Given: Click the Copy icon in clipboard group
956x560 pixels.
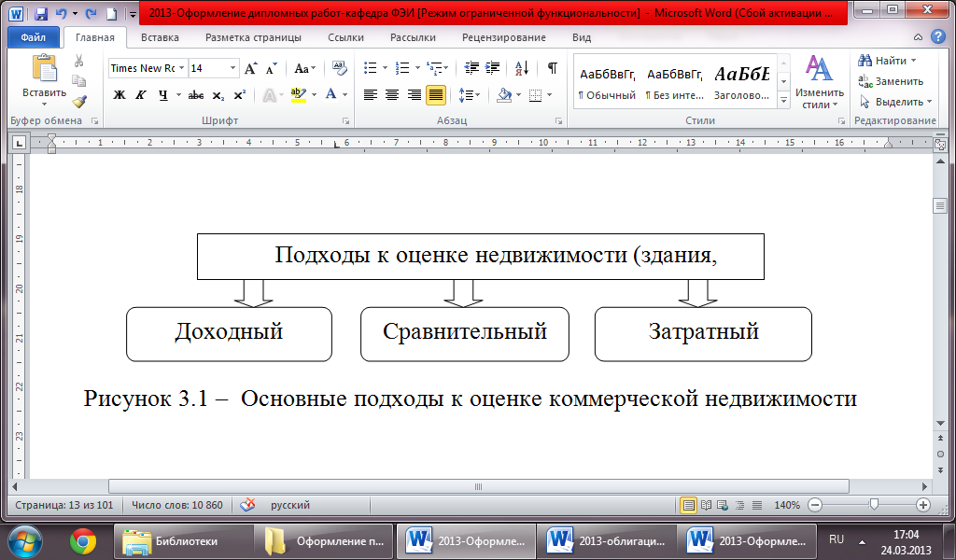Looking at the screenshot, I should (x=78, y=81).
